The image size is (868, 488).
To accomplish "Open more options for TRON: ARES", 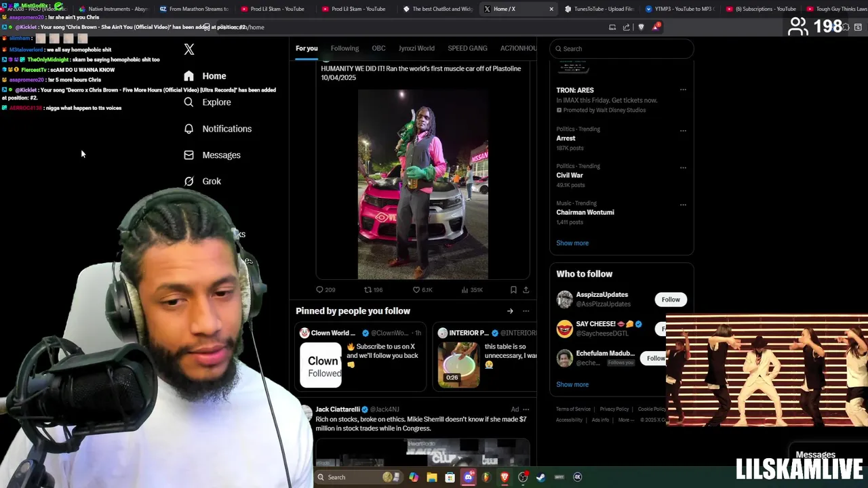I will (683, 90).
